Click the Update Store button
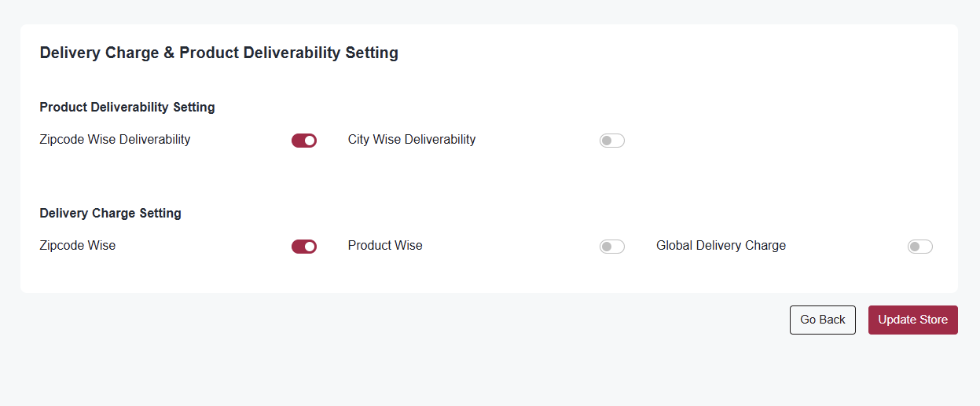 click(x=913, y=320)
